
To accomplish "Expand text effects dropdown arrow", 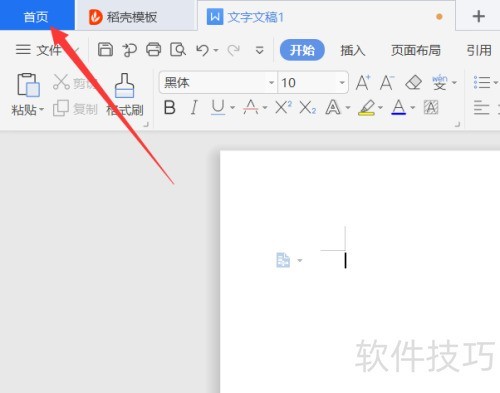I will 348,108.
